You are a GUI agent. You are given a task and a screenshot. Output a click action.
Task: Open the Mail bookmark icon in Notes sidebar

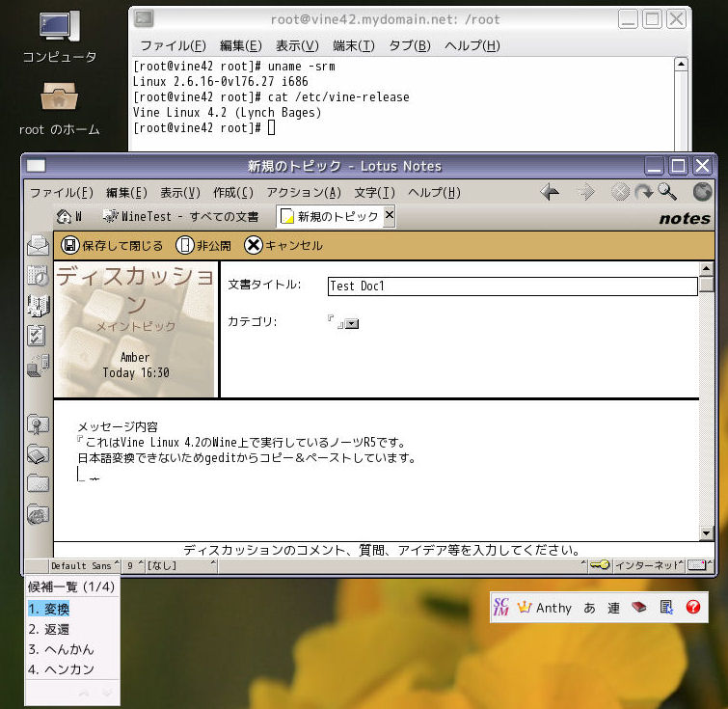(x=38, y=245)
